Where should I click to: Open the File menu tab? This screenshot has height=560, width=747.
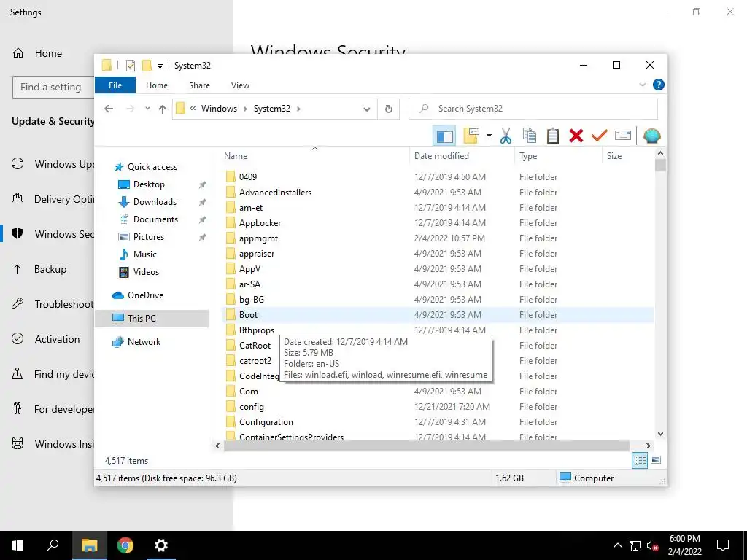tap(115, 85)
